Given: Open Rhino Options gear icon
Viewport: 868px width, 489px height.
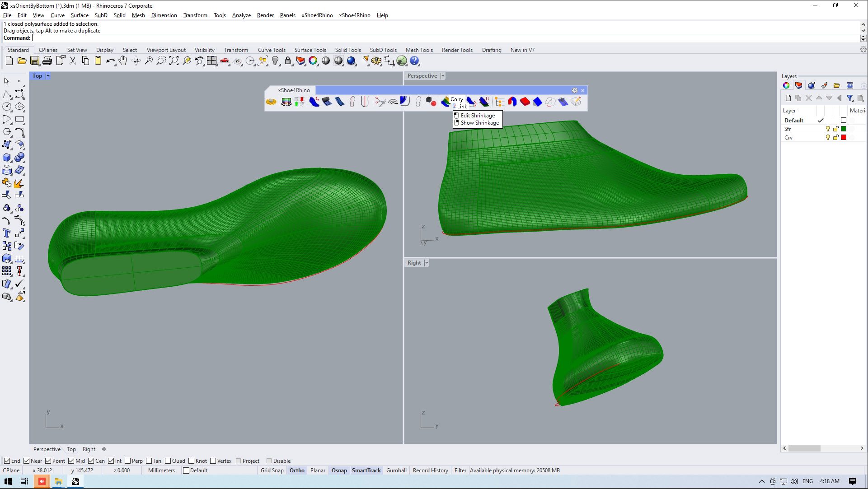Looking at the screenshot, I should click(x=376, y=61).
